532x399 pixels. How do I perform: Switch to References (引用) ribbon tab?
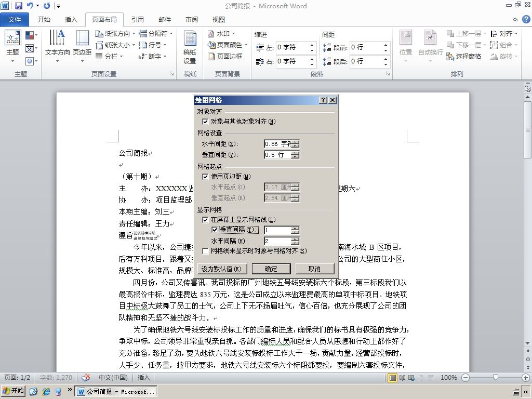[137, 20]
